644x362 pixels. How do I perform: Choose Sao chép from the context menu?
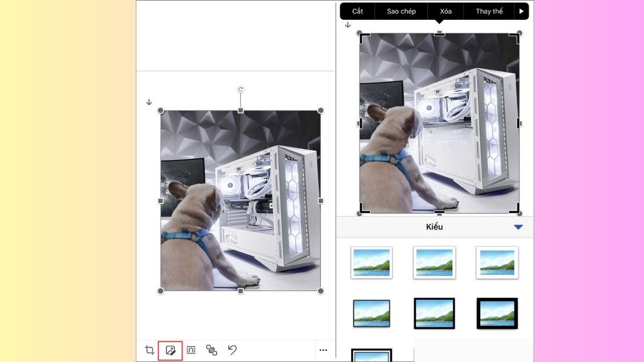tap(401, 11)
